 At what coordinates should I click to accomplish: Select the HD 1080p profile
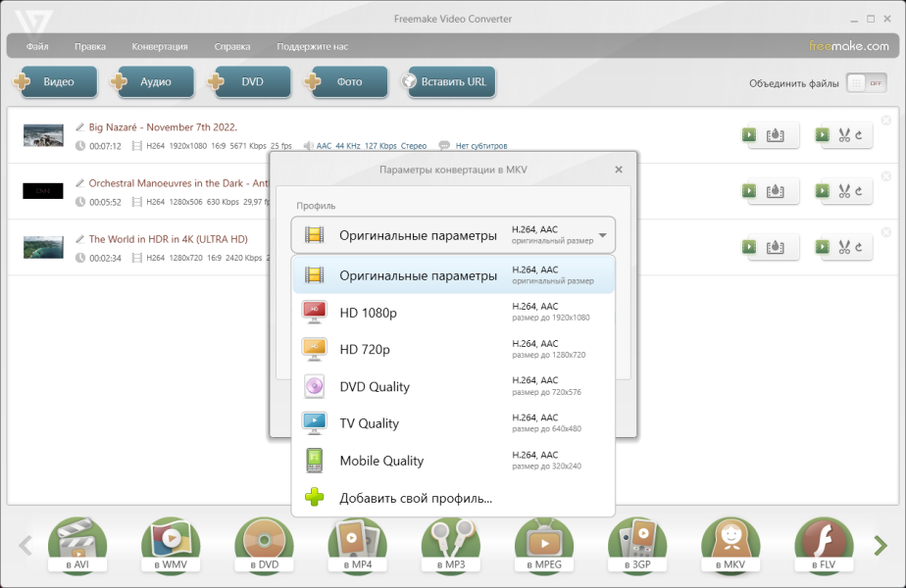click(454, 313)
